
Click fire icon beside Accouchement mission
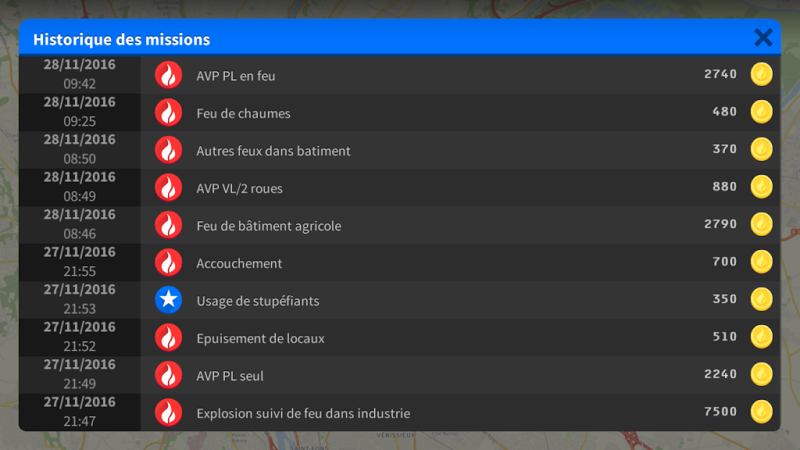169,262
